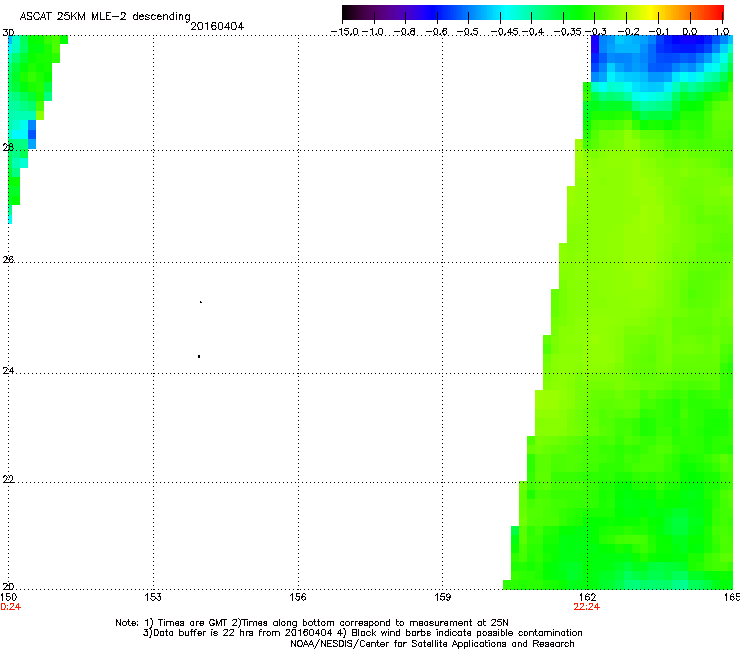Click the small blue patch in the left swath

(32, 134)
